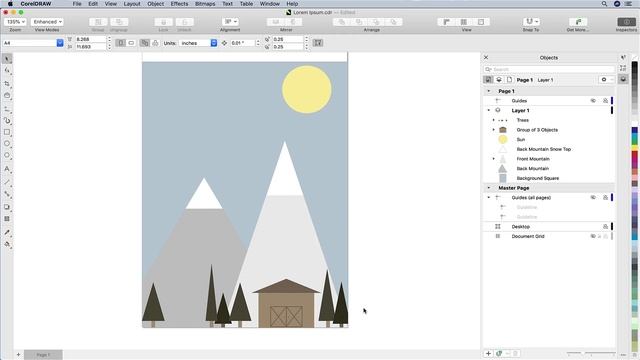Open the Snap To dropdown
Screen dimensions: 640x360
(531, 22)
